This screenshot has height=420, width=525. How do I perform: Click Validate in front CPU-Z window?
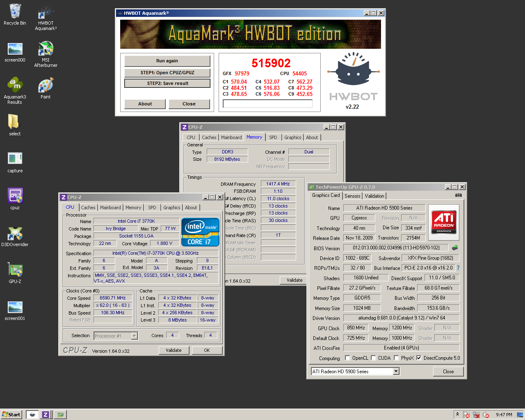click(x=173, y=350)
